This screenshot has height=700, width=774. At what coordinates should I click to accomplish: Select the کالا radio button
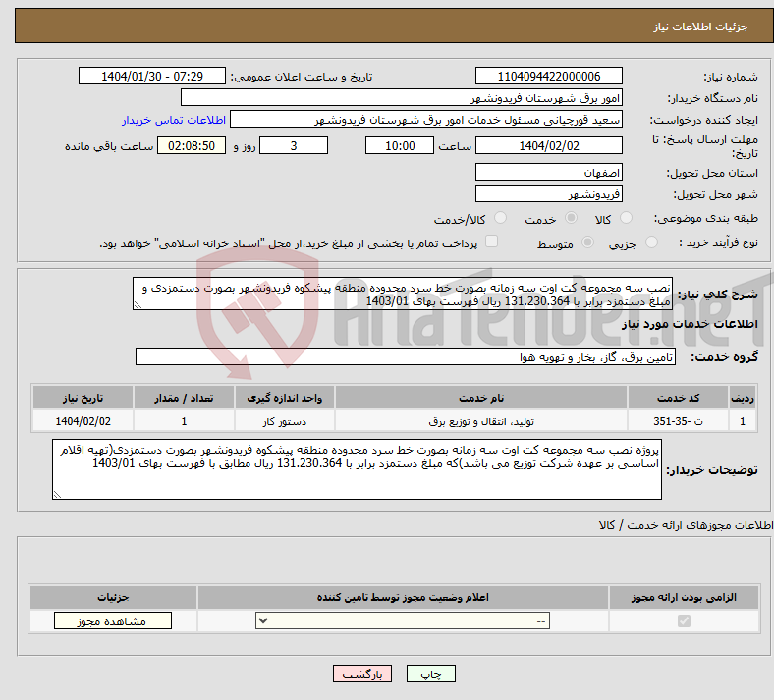(626, 218)
